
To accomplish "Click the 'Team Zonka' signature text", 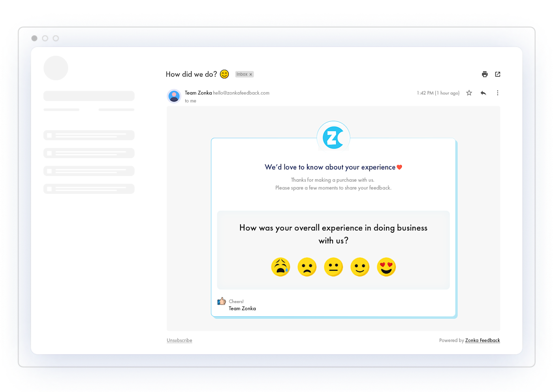I will [242, 309].
